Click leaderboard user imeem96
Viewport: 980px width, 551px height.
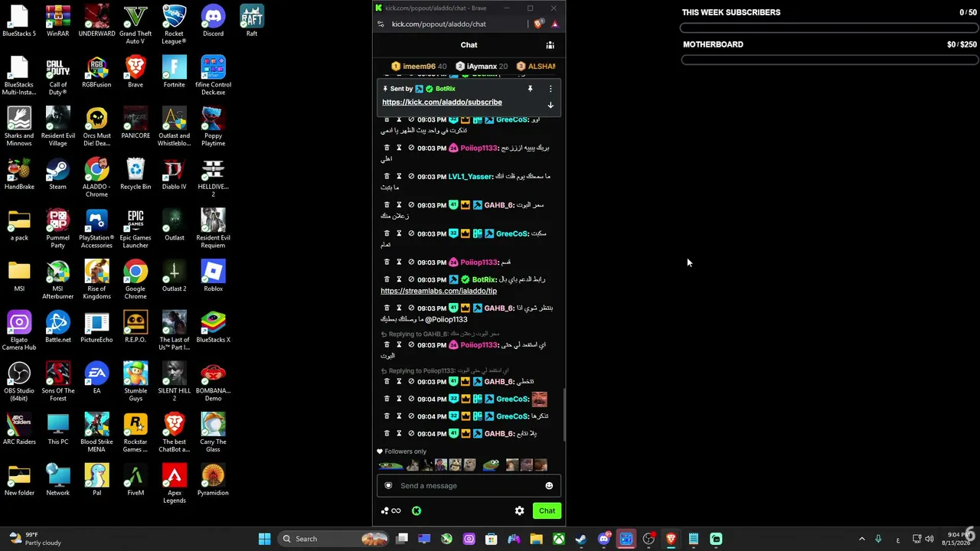(x=419, y=67)
